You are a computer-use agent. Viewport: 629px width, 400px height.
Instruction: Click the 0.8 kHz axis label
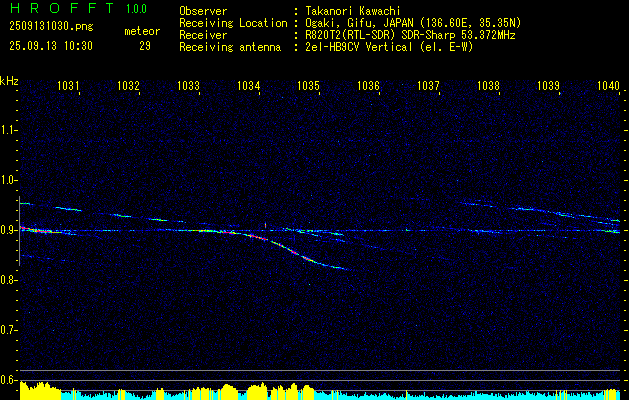[7, 280]
